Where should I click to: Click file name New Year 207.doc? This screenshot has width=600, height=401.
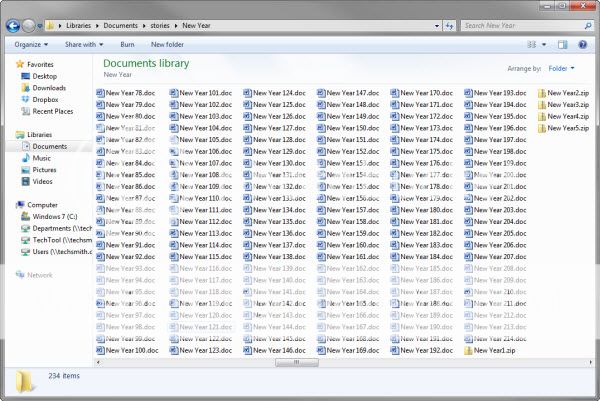pos(500,257)
